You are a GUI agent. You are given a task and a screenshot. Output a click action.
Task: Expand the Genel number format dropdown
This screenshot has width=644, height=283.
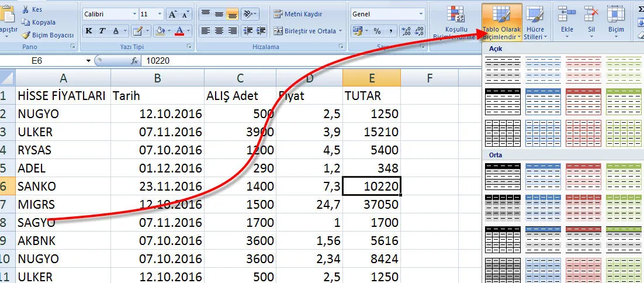click(x=421, y=14)
